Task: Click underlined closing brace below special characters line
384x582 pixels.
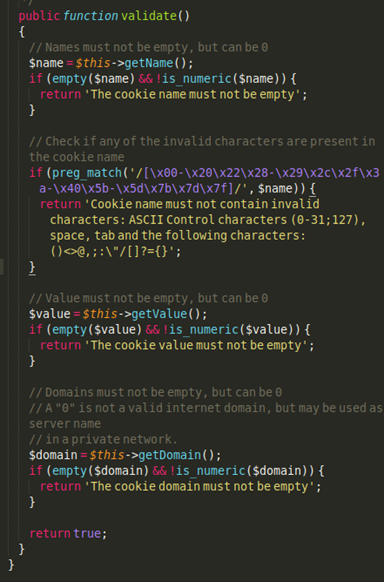Action: click(x=32, y=268)
